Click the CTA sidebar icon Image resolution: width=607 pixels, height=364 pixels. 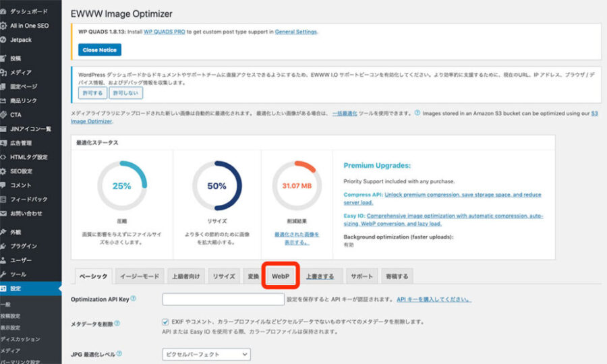pyautogui.click(x=3, y=115)
